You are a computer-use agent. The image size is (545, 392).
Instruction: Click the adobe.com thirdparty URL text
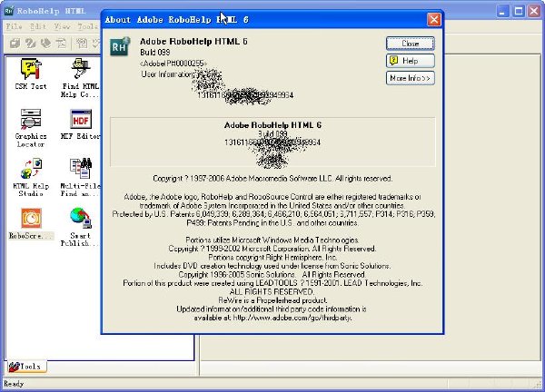coord(292,318)
